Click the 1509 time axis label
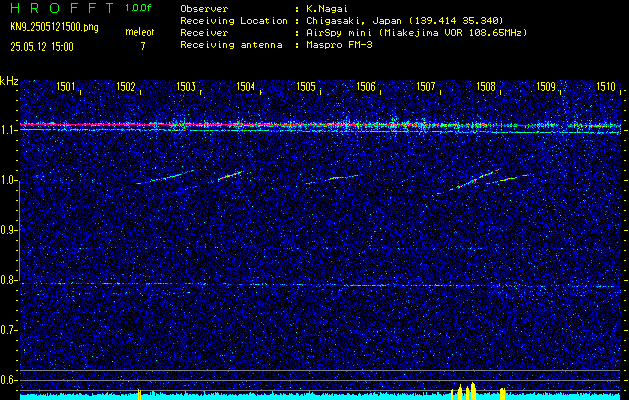The width and height of the screenshot is (629, 400). coord(546,86)
